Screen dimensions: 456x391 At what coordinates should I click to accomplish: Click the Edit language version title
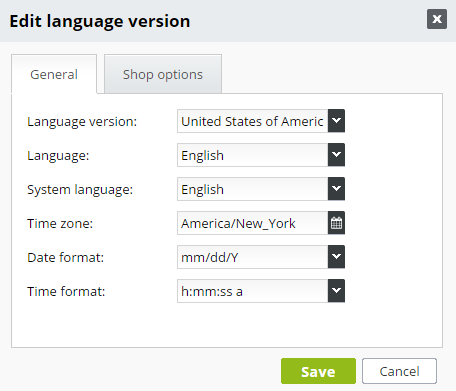click(x=100, y=21)
